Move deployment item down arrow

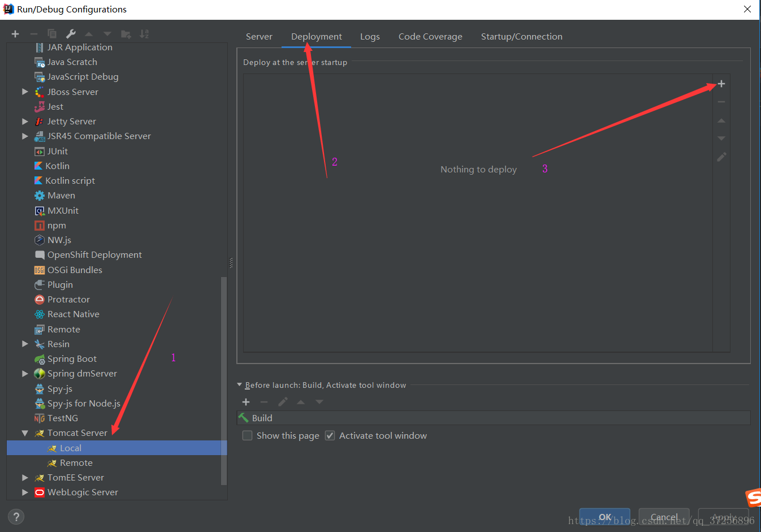[721, 139]
